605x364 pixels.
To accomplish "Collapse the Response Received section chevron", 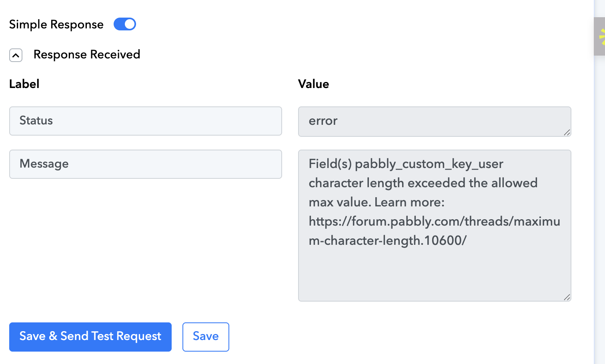I will (x=16, y=55).
